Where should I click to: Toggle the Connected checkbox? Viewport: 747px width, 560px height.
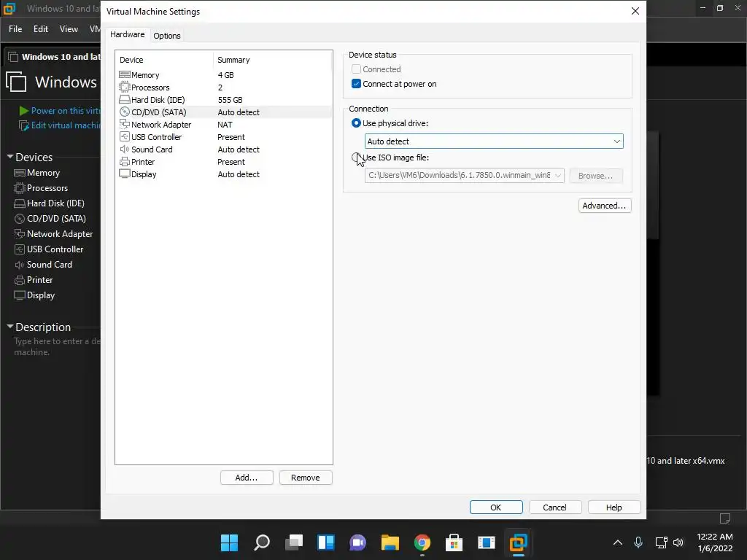pos(356,69)
